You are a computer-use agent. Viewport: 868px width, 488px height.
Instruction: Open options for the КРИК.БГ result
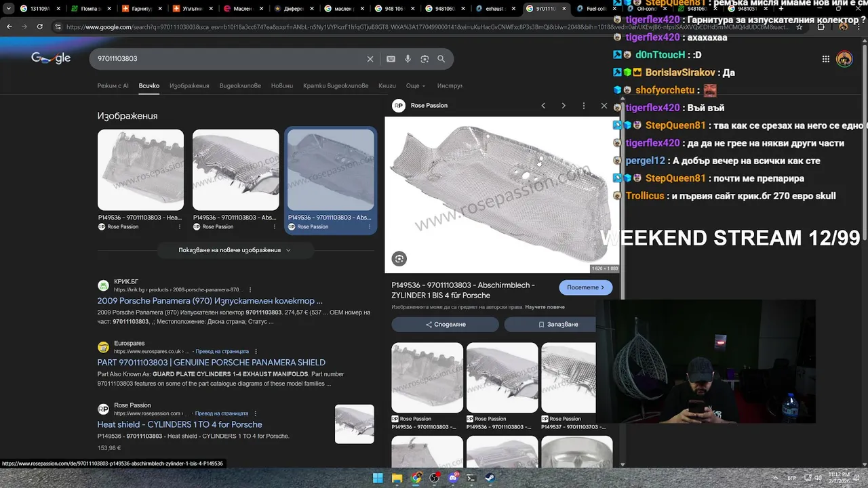250,289
